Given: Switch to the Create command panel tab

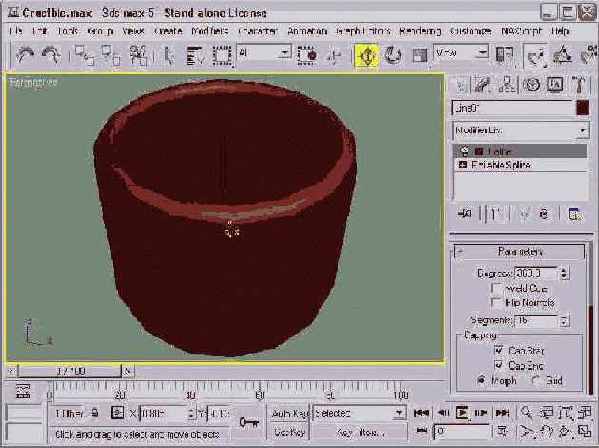Looking at the screenshot, I should tap(461, 85).
